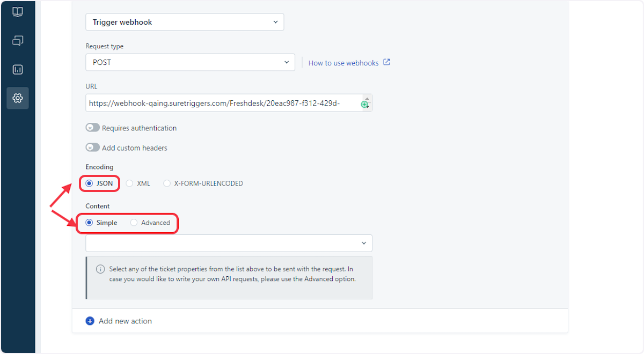Choose X-FORM-URLENCODED encoding
The image size is (644, 354).
click(x=166, y=183)
